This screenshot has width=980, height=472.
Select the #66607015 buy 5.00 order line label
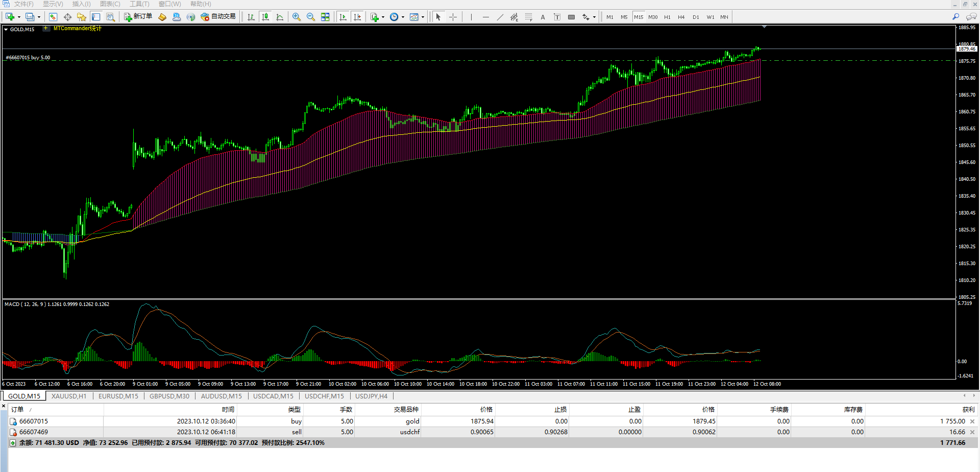28,58
